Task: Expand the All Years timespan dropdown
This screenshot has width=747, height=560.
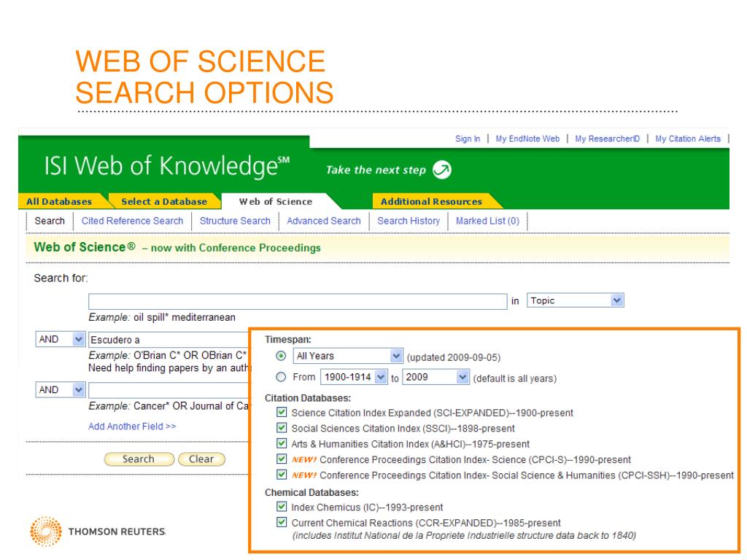Action: point(348,356)
